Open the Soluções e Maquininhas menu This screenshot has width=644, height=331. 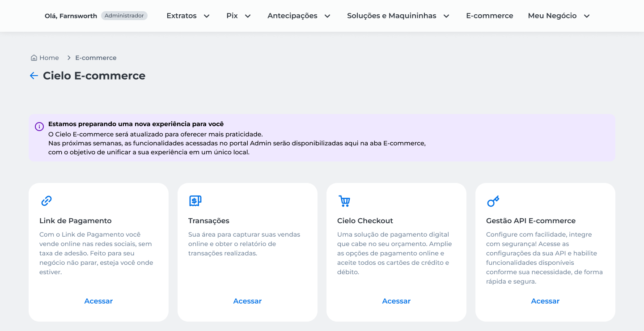392,16
